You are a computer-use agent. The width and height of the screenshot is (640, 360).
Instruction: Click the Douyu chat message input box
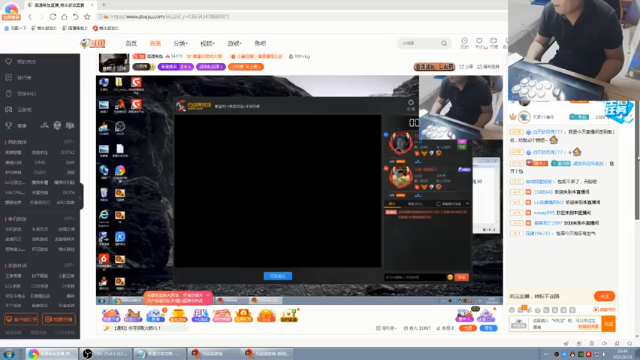[565, 324]
